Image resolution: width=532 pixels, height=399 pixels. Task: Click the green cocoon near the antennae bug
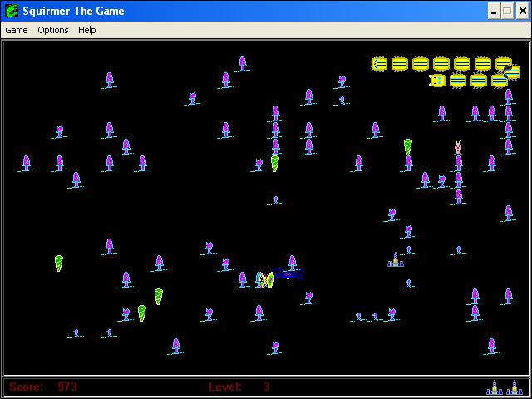click(x=408, y=147)
